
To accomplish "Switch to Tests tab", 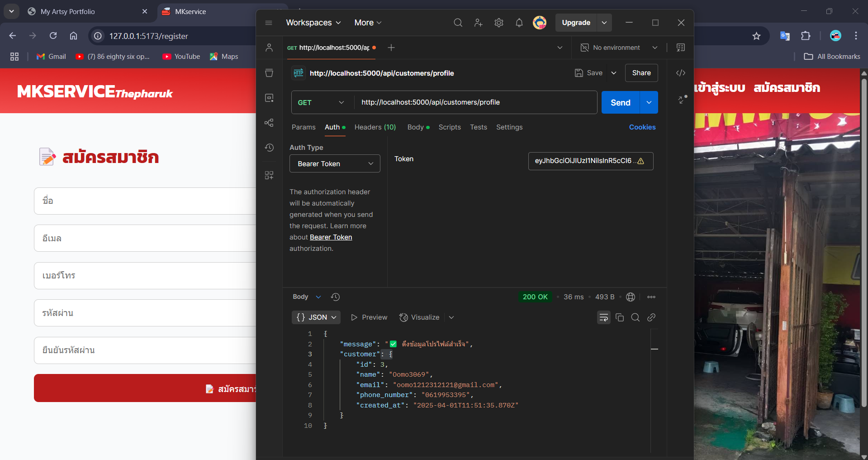I will click(479, 127).
